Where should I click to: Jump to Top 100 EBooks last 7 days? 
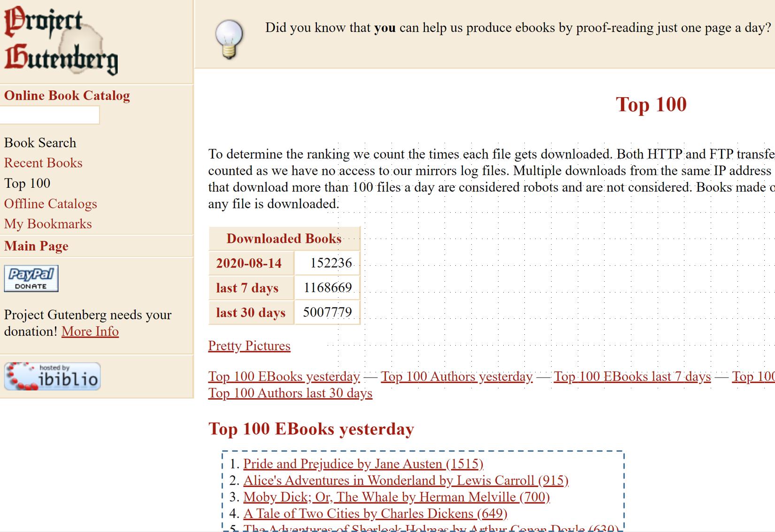tap(632, 377)
